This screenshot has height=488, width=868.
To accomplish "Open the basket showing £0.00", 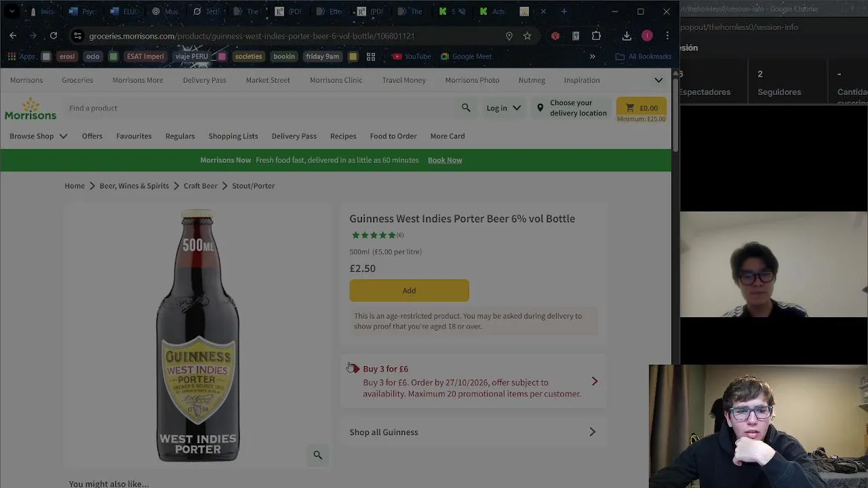I will [x=642, y=108].
